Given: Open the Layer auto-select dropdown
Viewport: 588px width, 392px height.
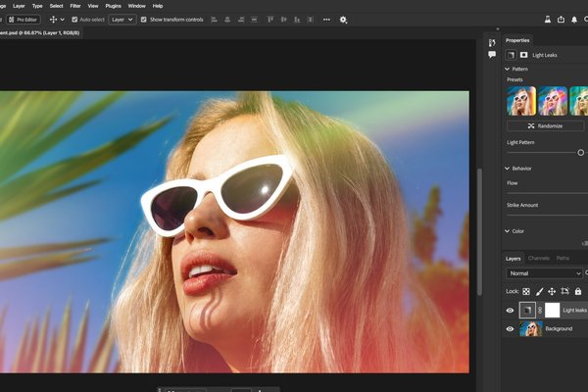Looking at the screenshot, I should coord(122,20).
